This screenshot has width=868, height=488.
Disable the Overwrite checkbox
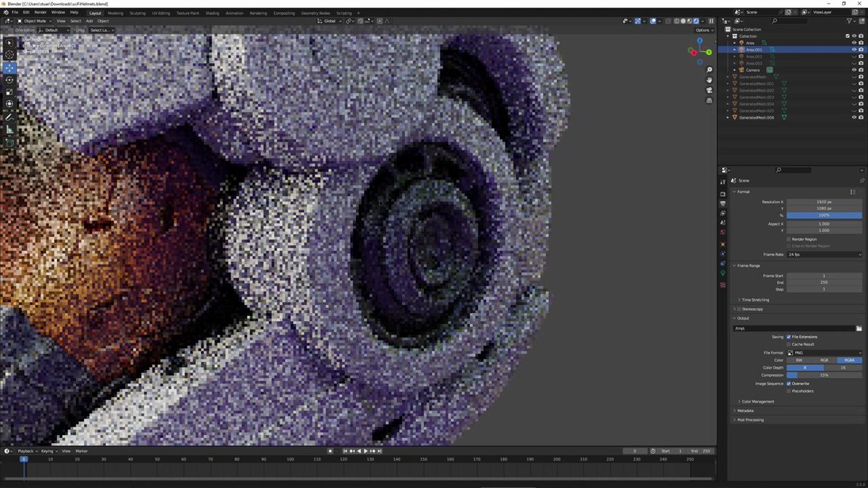tap(788, 384)
